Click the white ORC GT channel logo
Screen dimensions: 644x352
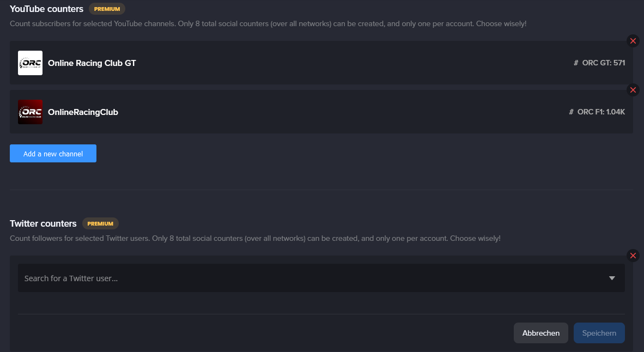(30, 63)
